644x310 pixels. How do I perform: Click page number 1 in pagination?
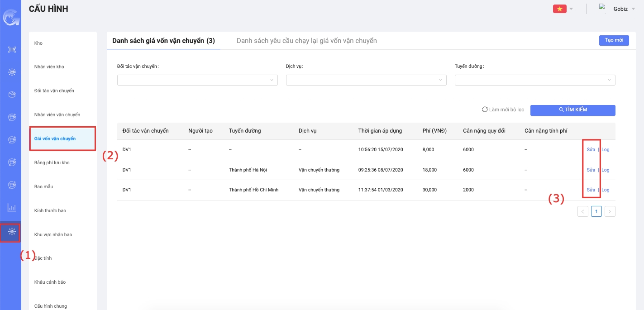pos(596,211)
